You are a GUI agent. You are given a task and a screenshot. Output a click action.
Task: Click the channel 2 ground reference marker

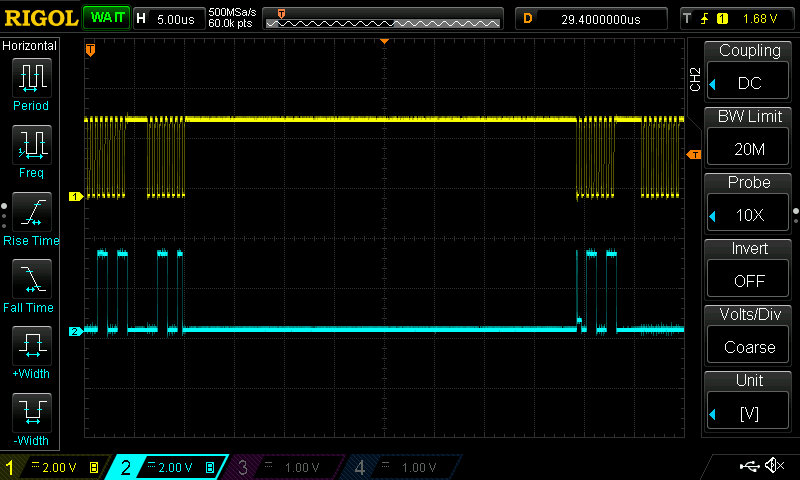tap(76, 332)
